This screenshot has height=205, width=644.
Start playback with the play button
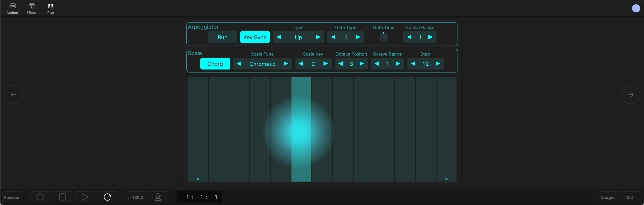click(x=85, y=197)
